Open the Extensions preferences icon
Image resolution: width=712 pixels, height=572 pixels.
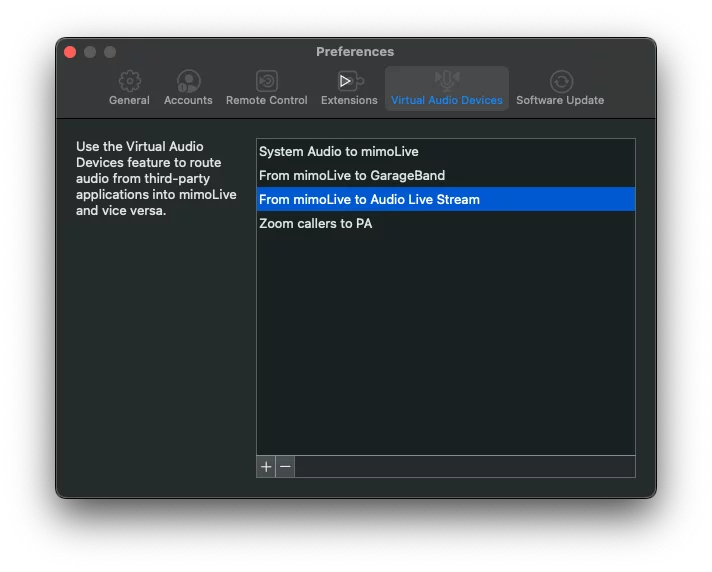coord(350,81)
